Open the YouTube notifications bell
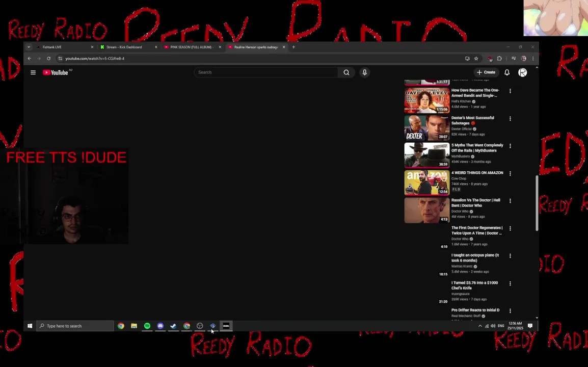 506,72
